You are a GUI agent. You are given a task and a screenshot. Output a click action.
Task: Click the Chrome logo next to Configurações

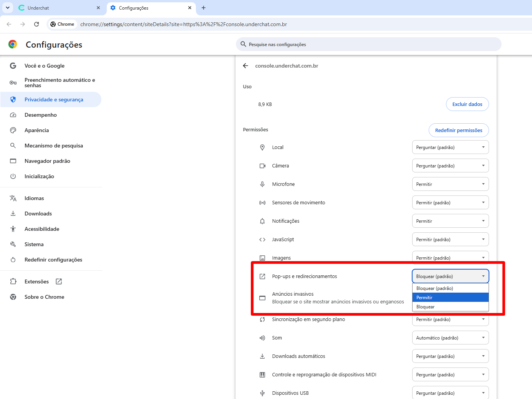pyautogui.click(x=13, y=45)
